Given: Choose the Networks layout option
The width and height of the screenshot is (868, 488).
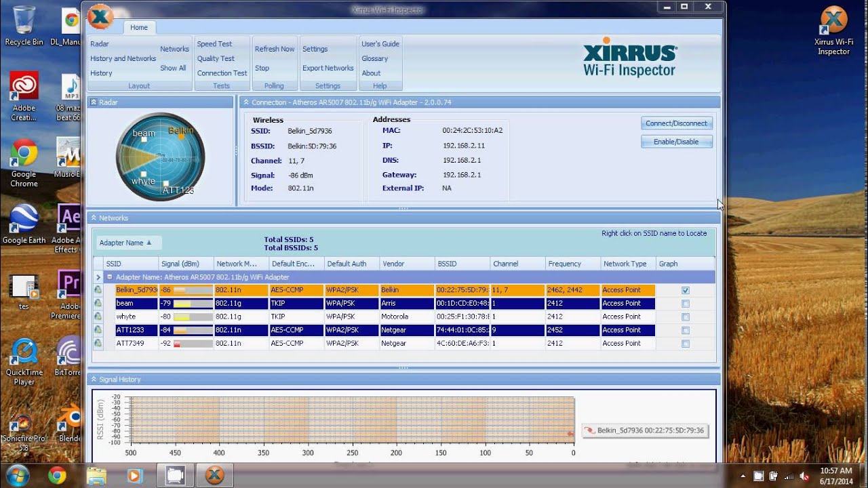Looking at the screenshot, I should click(x=174, y=49).
